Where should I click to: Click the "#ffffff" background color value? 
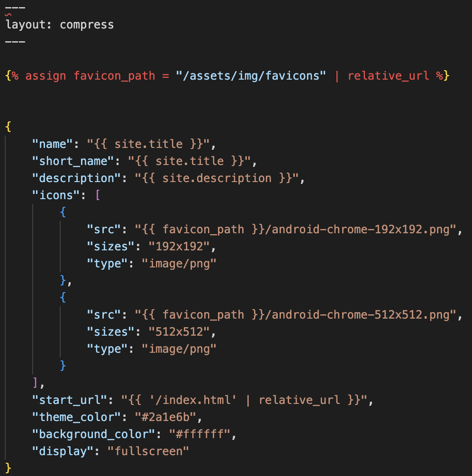tap(196, 434)
